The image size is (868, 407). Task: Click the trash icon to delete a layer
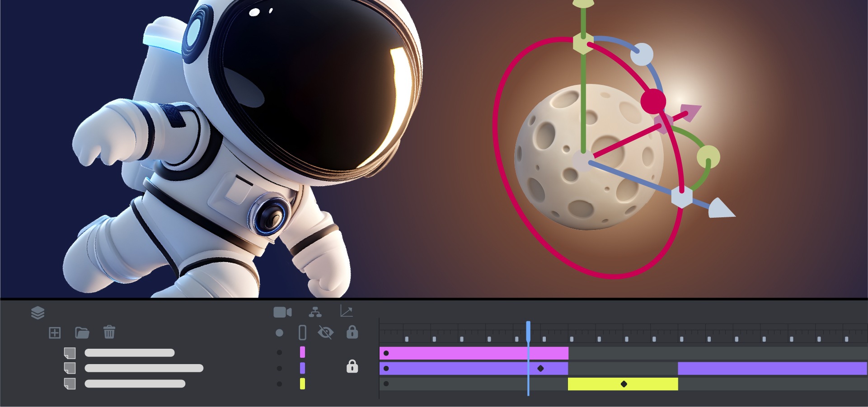pos(108,332)
